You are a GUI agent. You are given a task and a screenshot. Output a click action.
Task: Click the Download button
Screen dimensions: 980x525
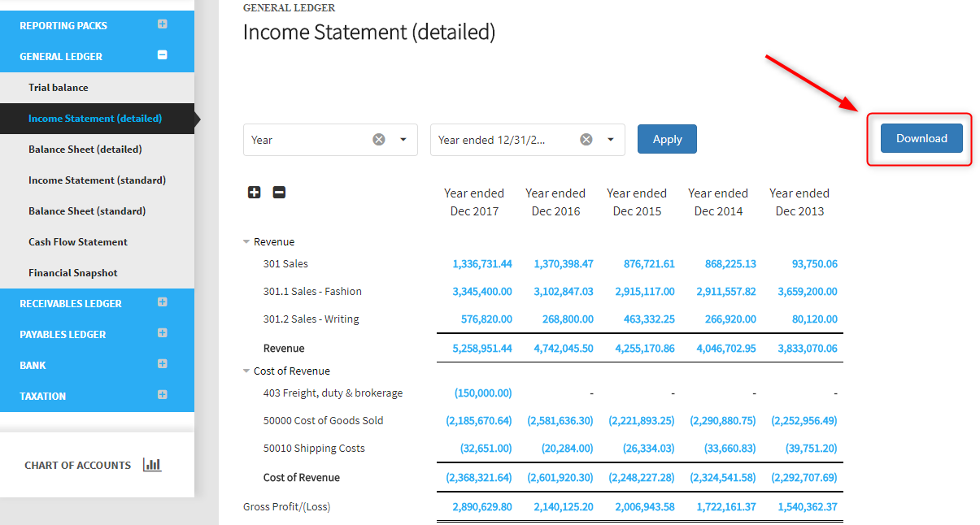tap(921, 138)
